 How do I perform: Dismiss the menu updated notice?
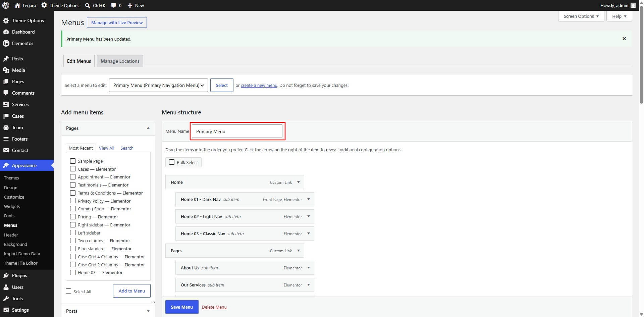624,39
